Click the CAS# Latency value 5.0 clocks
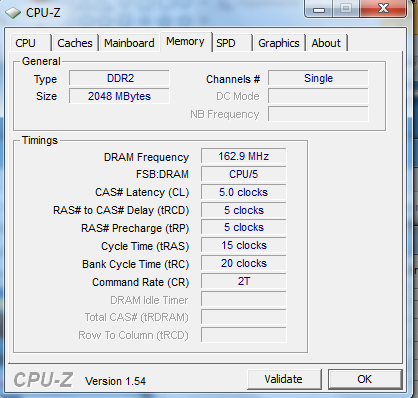 pos(244,192)
